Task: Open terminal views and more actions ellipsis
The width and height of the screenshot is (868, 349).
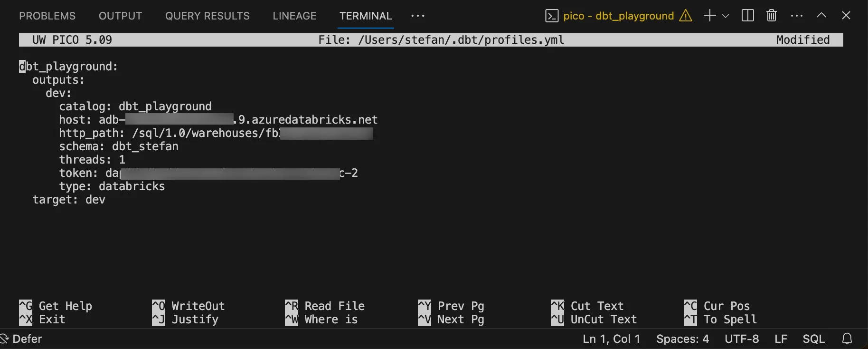Action: (x=796, y=16)
